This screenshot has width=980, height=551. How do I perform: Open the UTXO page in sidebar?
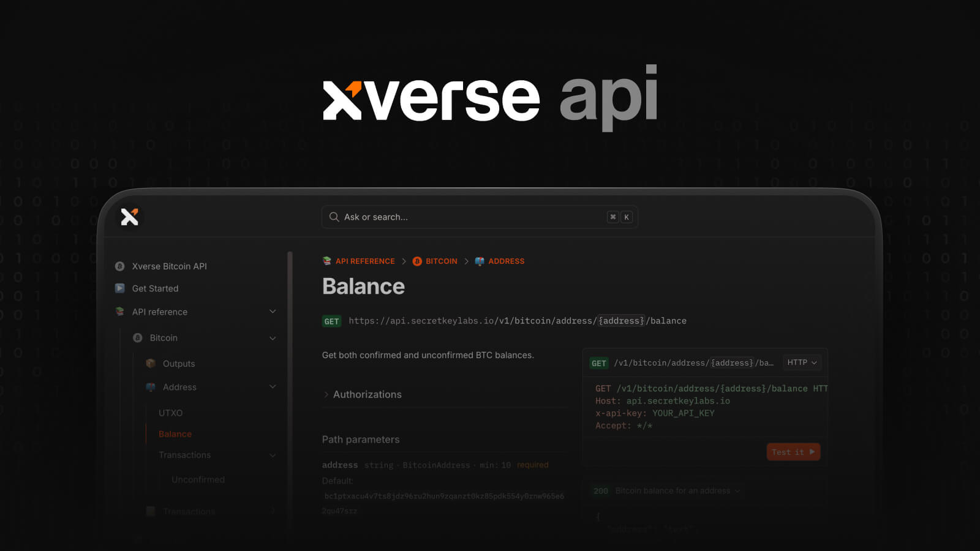pos(170,413)
